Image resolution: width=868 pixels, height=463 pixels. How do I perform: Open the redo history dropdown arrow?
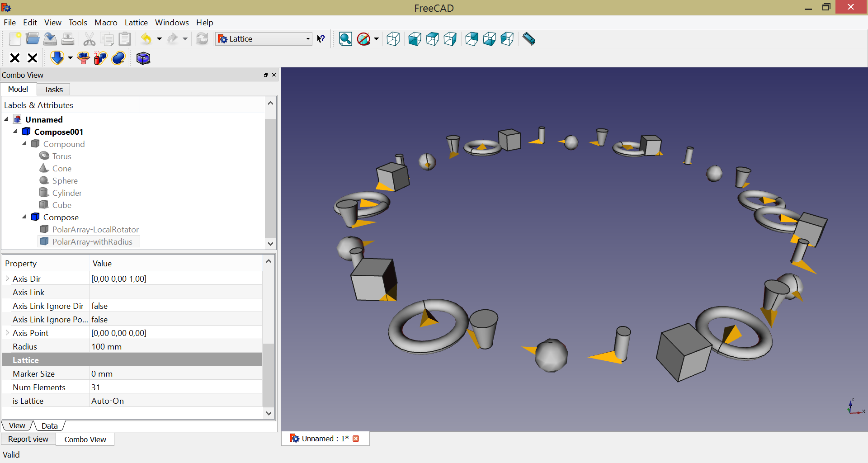click(185, 39)
